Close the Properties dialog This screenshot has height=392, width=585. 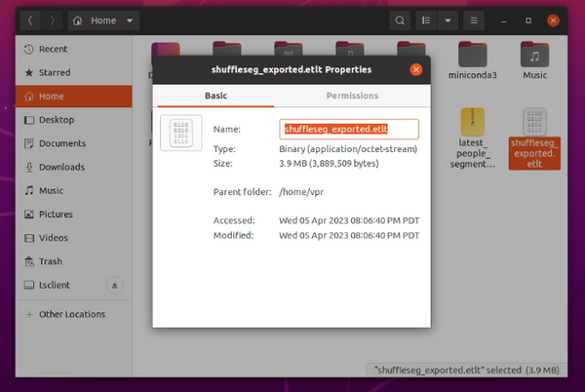416,69
